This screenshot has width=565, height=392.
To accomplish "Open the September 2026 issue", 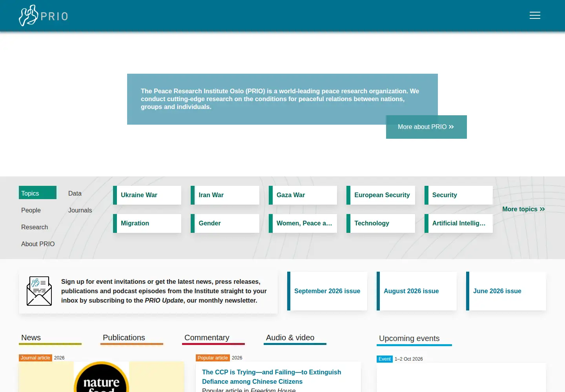I will (x=327, y=291).
